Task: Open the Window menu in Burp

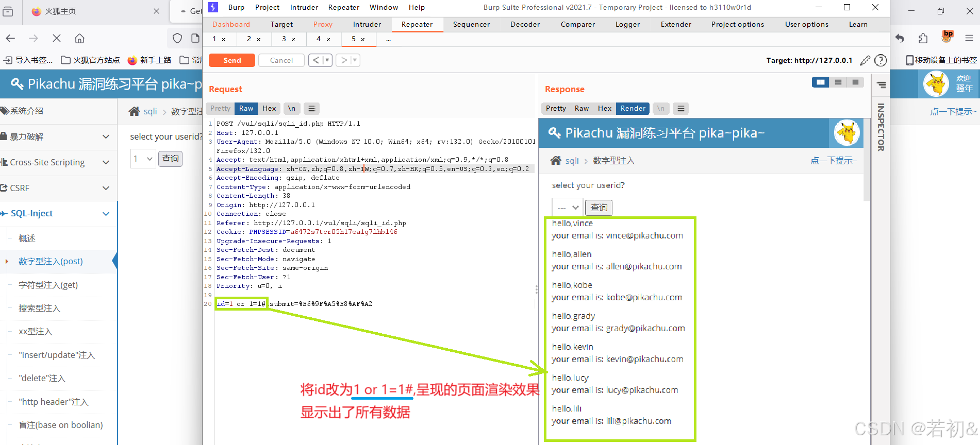Action: click(384, 7)
